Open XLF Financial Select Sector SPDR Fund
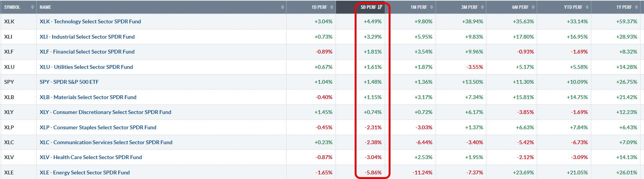This screenshot has width=644, height=179. pyautogui.click(x=87, y=52)
